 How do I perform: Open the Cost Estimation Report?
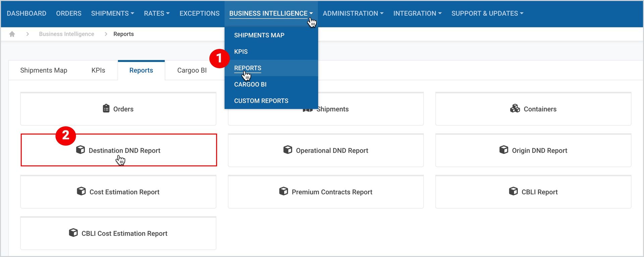click(118, 192)
